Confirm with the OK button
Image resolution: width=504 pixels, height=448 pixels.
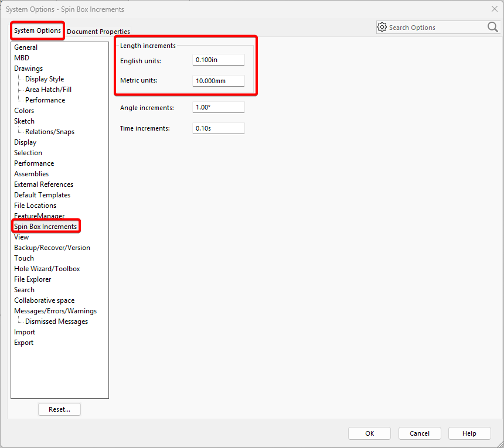pyautogui.click(x=369, y=433)
